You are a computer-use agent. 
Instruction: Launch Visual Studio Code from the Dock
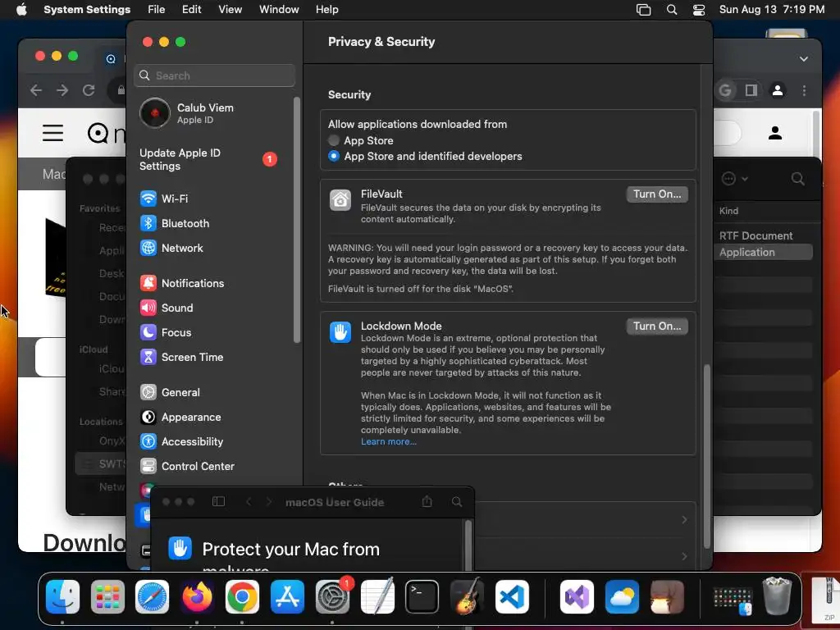tap(512, 597)
